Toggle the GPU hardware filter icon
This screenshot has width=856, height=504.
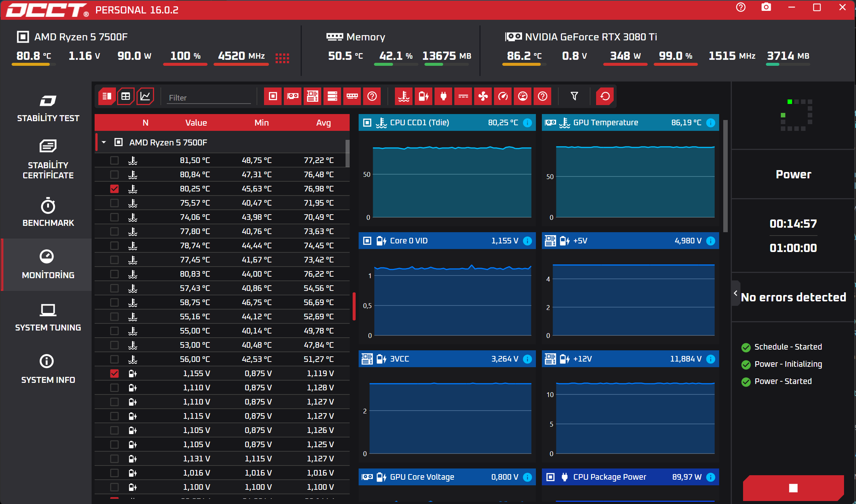[293, 96]
